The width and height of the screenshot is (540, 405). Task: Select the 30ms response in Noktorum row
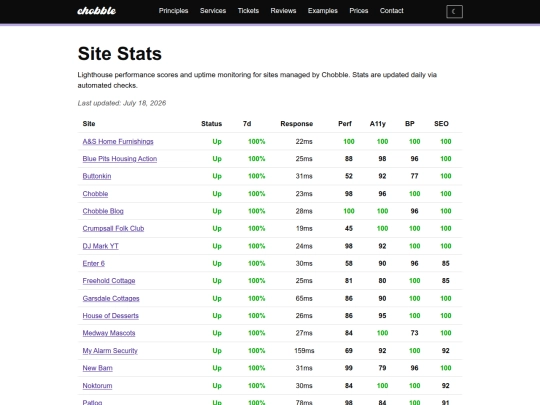pos(304,386)
